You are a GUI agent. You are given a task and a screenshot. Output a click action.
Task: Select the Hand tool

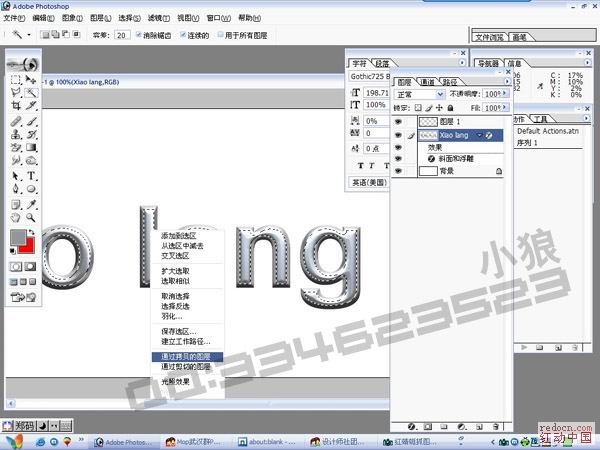tap(16, 216)
